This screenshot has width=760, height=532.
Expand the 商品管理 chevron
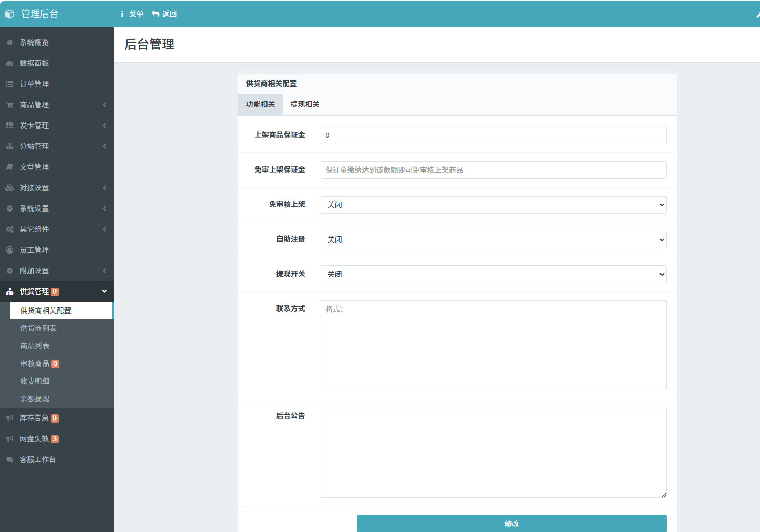(x=104, y=105)
